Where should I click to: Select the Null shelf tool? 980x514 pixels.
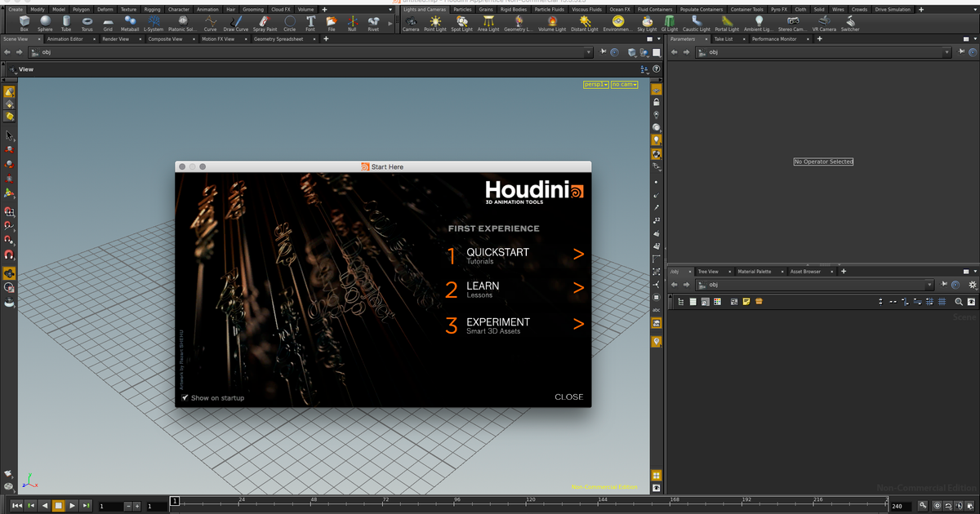click(352, 23)
